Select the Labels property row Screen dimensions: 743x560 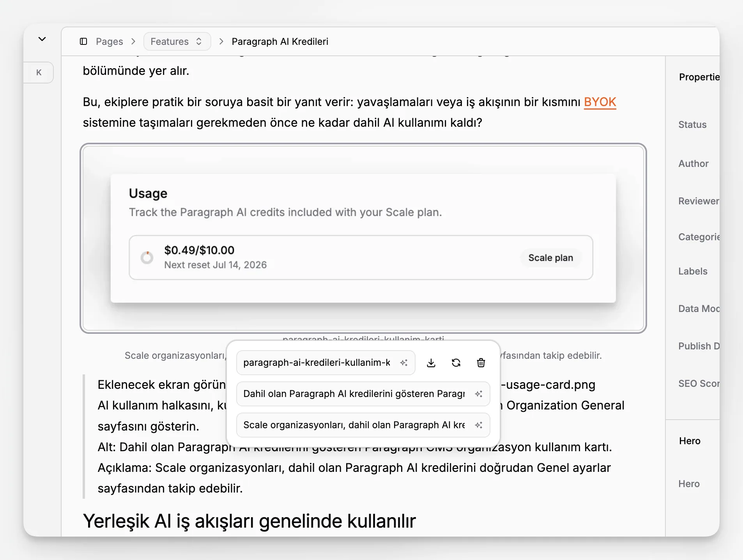coord(693,271)
